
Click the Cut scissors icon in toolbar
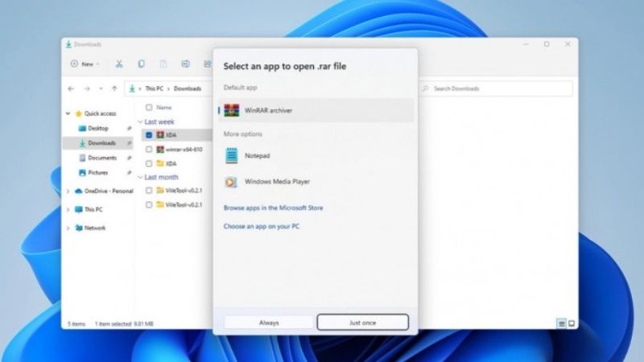pyautogui.click(x=119, y=64)
